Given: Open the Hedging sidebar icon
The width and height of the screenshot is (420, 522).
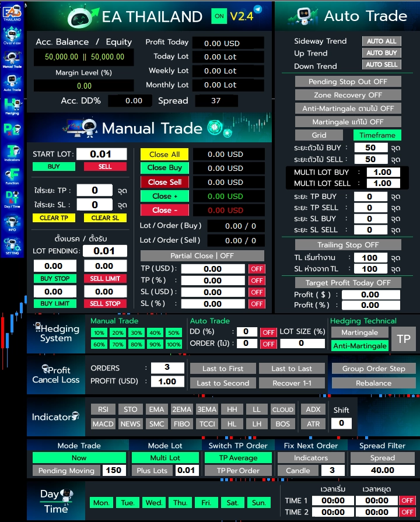Looking at the screenshot, I should tap(12, 106).
